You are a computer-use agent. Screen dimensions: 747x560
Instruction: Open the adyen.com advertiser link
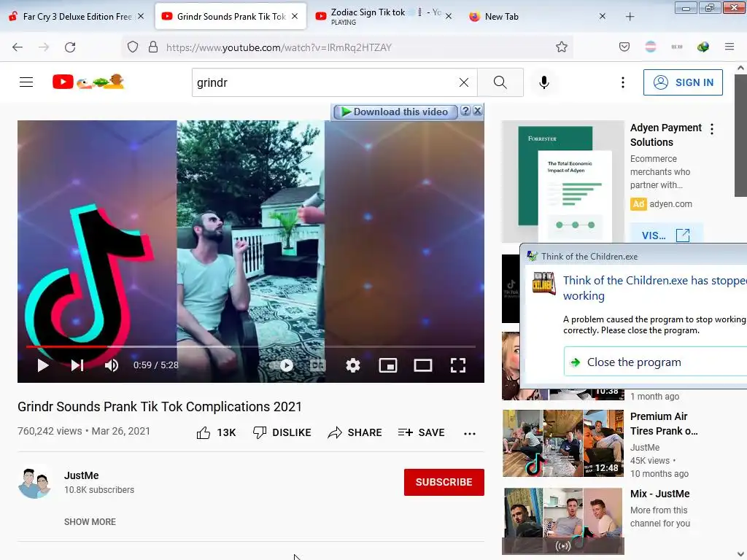[671, 204]
